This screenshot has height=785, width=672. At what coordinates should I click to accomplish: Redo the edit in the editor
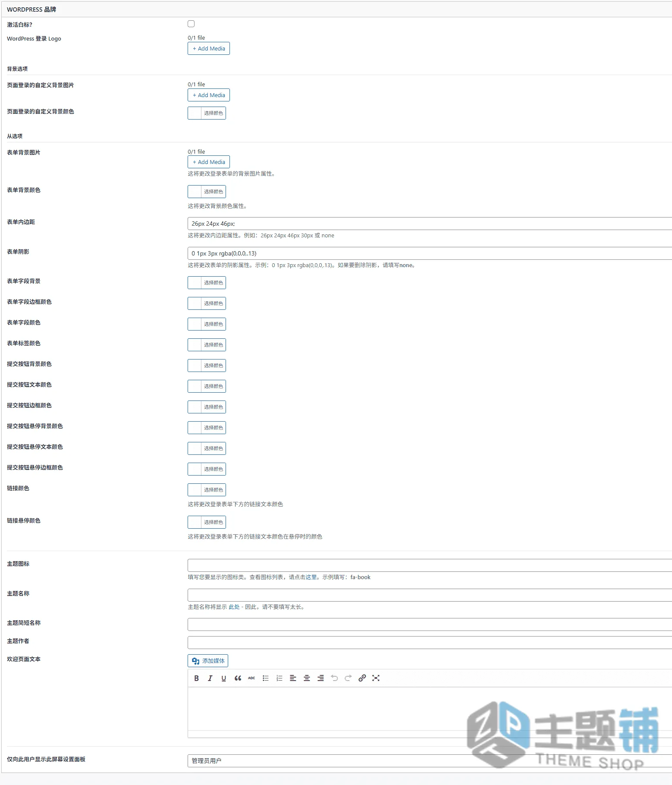[x=348, y=678]
